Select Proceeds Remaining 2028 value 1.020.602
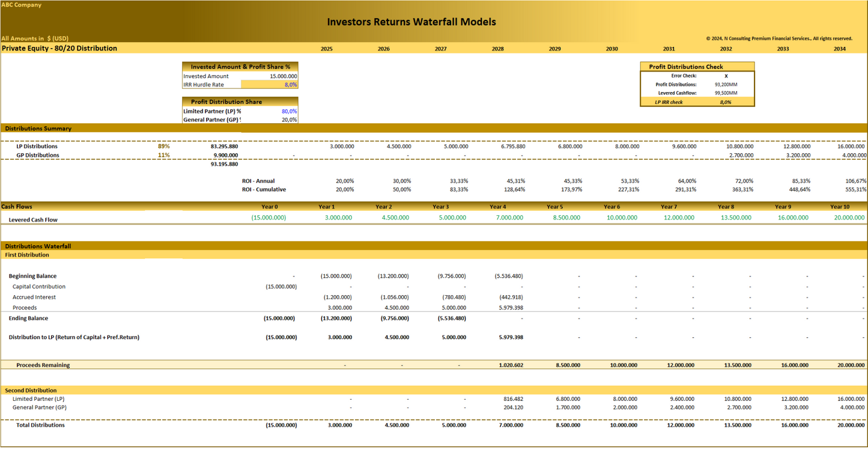 (x=511, y=365)
